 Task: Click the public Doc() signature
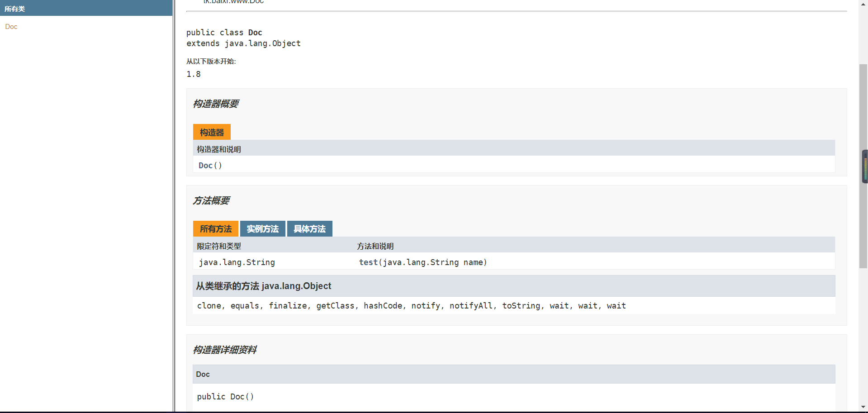point(226,397)
